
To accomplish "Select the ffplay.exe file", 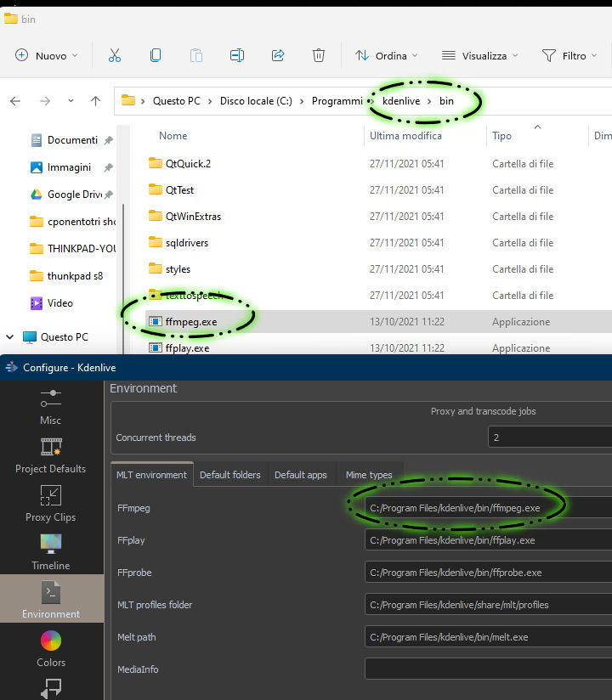I will pos(187,348).
